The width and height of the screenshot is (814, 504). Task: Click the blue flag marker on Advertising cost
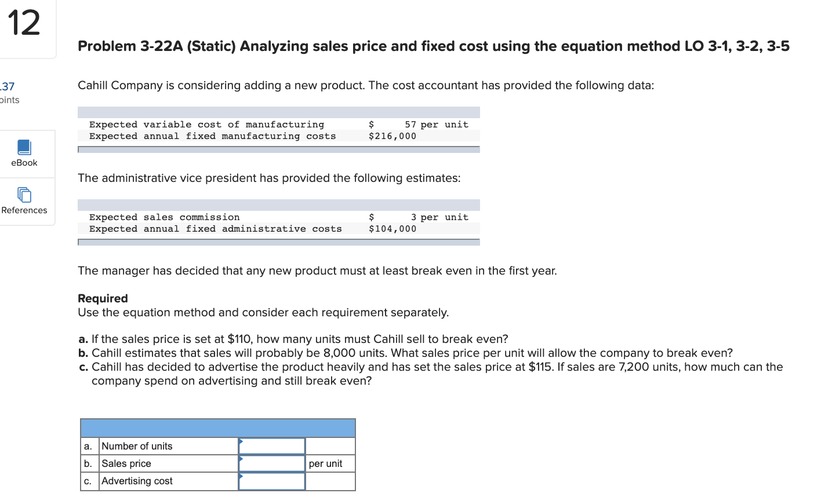click(x=241, y=477)
